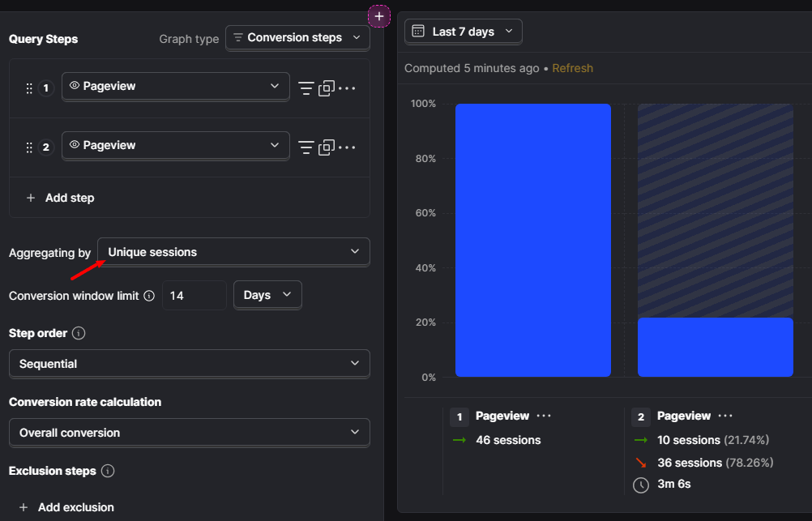Click the filter icon for step 1
This screenshot has width=812, height=521.
coord(306,88)
